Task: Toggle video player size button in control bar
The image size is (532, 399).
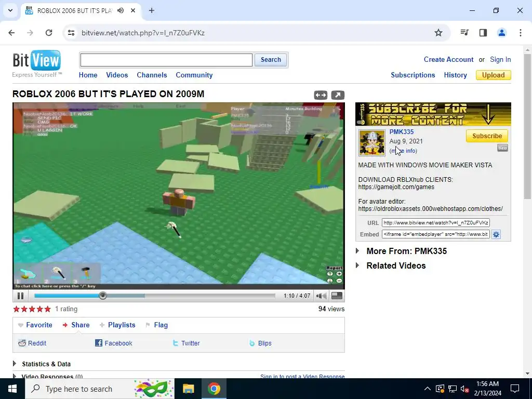Action: (x=337, y=296)
